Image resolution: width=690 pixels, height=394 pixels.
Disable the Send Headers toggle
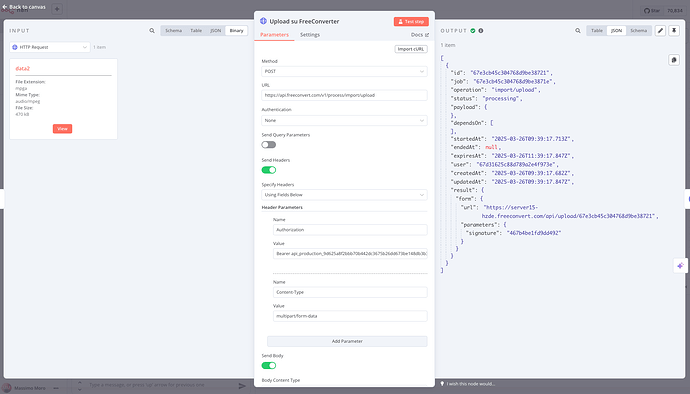coord(268,170)
